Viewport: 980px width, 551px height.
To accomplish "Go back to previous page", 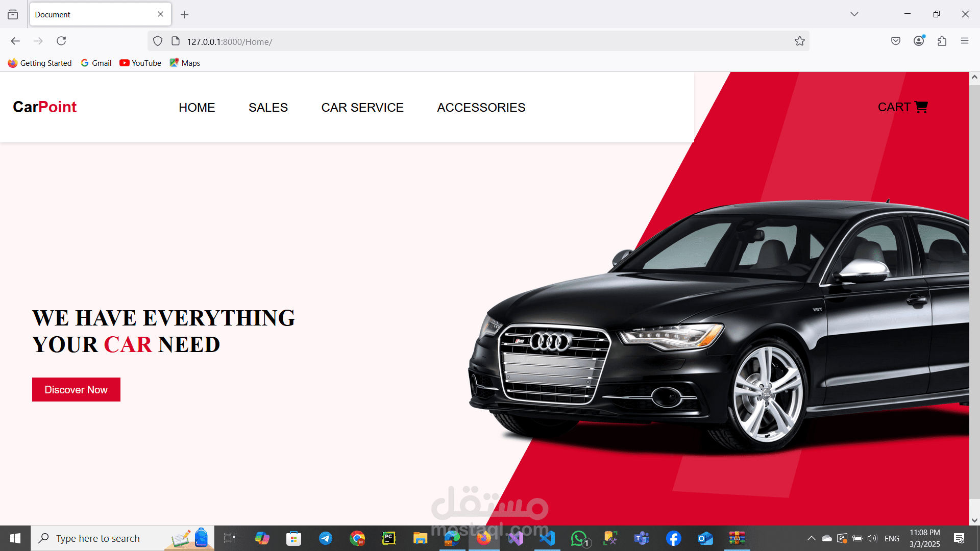I will point(15,41).
